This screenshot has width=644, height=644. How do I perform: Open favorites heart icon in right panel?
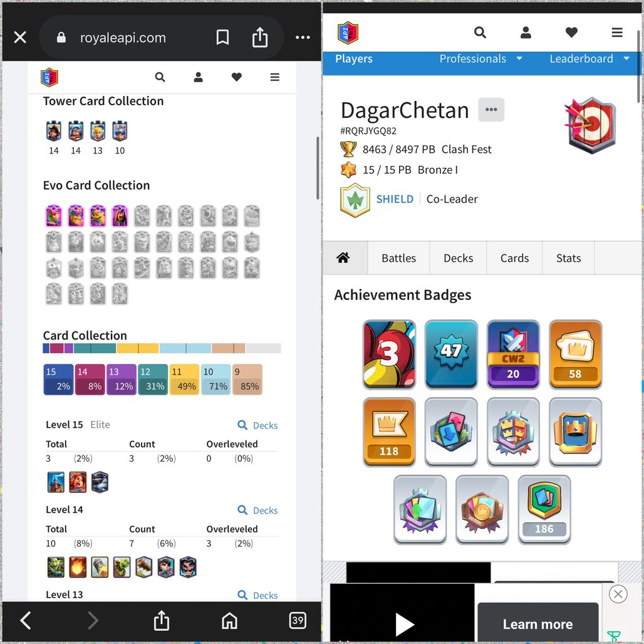pyautogui.click(x=571, y=33)
